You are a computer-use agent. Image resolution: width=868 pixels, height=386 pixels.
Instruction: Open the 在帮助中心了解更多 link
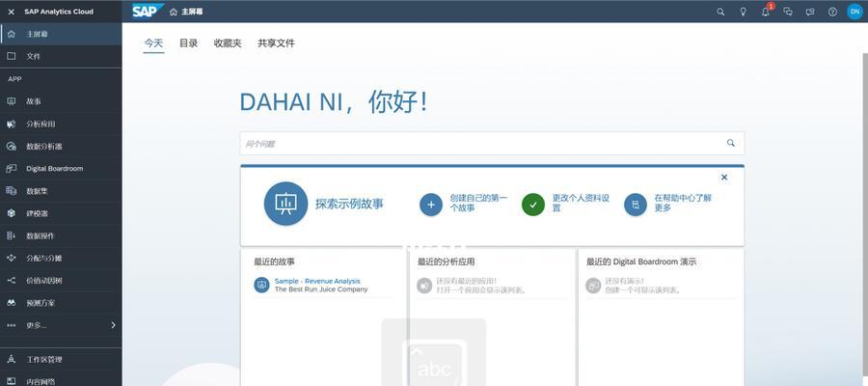tap(683, 204)
